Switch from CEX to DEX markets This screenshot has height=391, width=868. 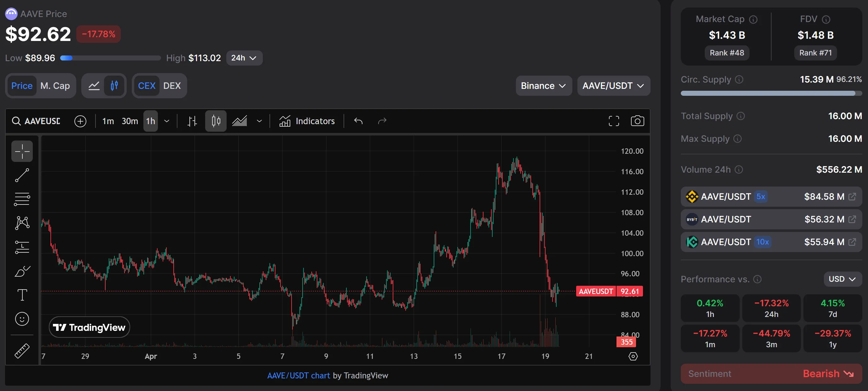[172, 86]
